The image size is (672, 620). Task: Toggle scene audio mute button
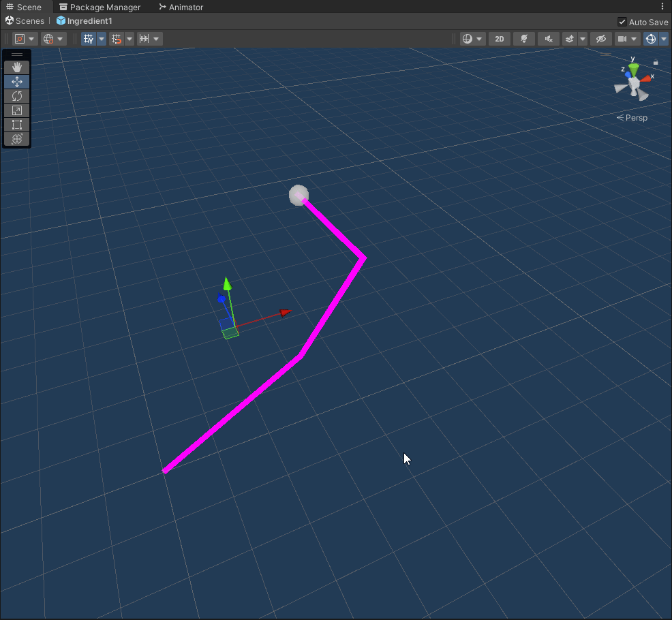pyautogui.click(x=549, y=39)
